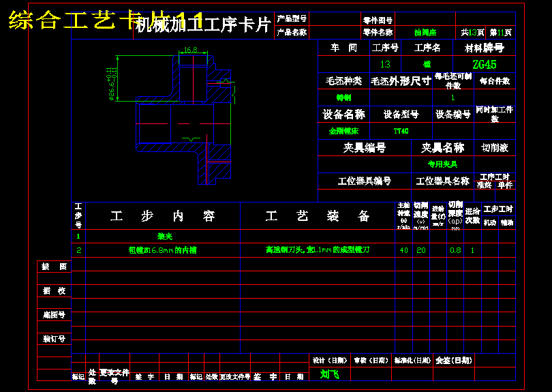The height and width of the screenshot is (392, 552).
Task: Select the 车间 header cell
Action: pos(343,48)
